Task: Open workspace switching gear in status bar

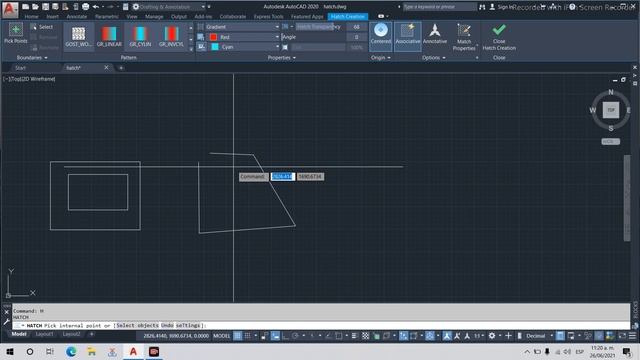Action: [492, 336]
